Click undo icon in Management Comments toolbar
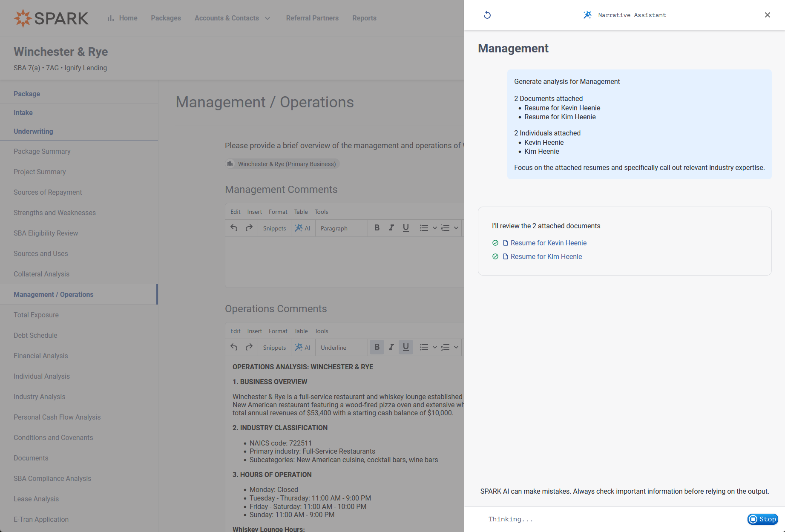This screenshot has height=532, width=785. coord(234,228)
